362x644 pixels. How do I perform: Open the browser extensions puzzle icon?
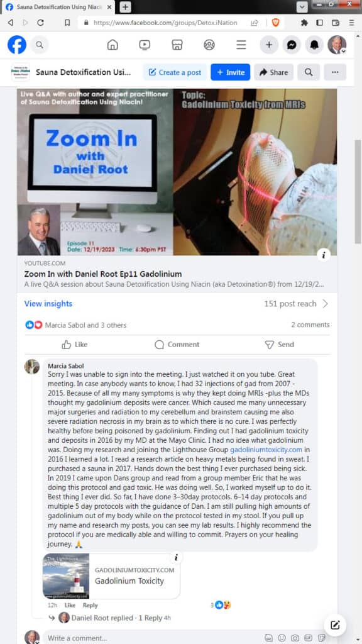pyautogui.click(x=304, y=23)
